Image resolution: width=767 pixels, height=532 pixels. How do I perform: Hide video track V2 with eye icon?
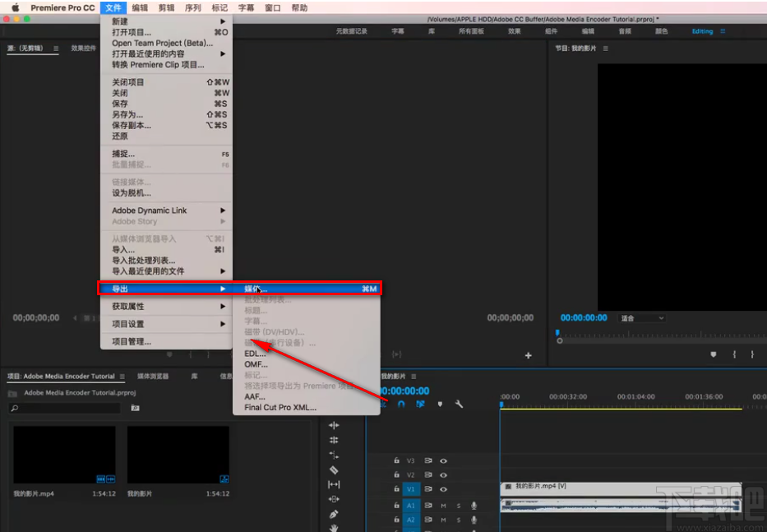(443, 474)
